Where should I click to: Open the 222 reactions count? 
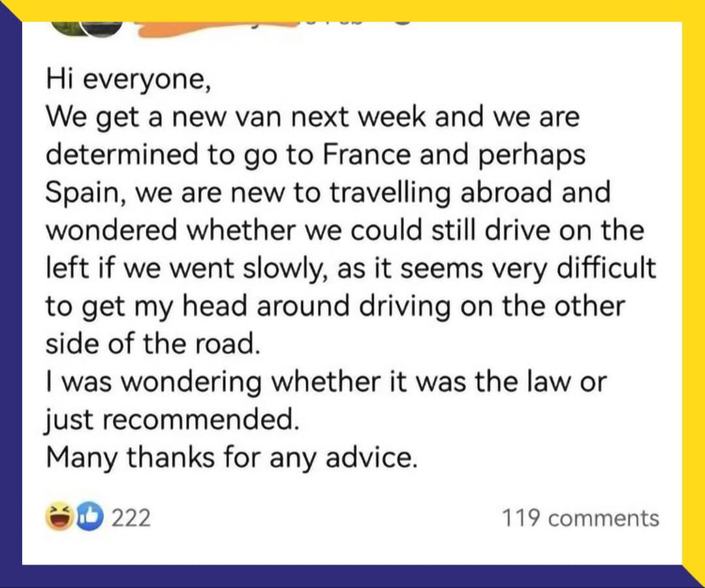tap(131, 518)
